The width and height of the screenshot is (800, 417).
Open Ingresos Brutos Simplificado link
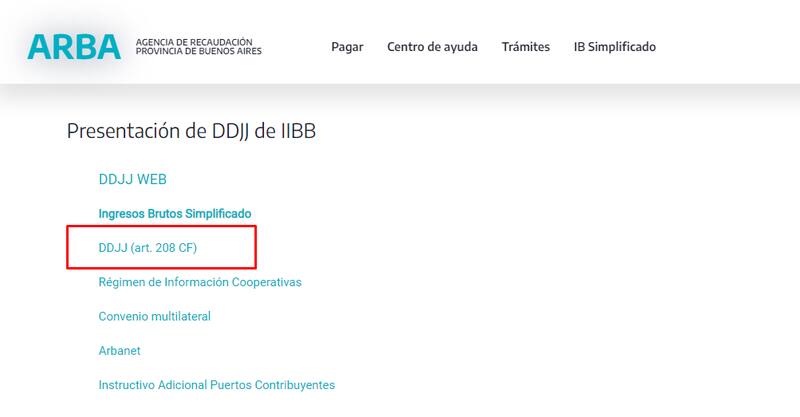(x=174, y=214)
